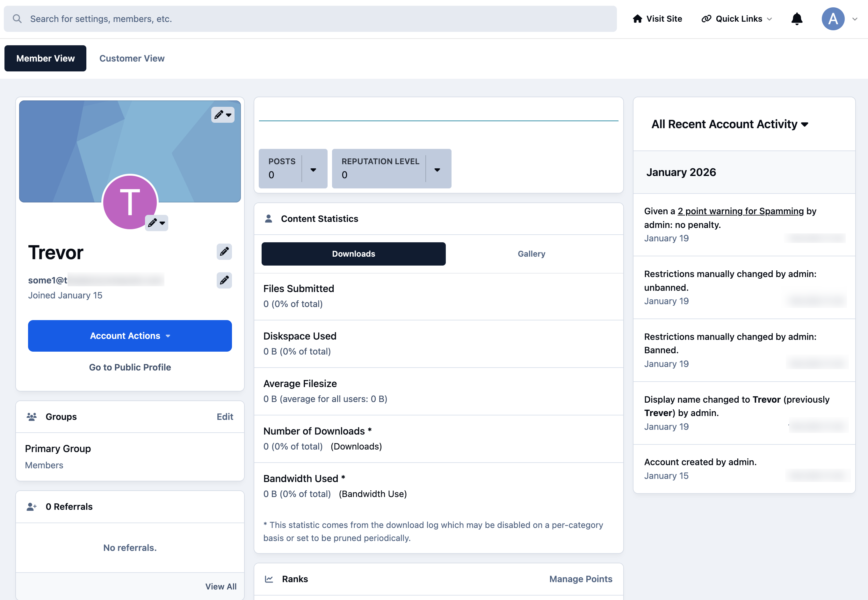Image resolution: width=868 pixels, height=600 pixels.
Task: Open the Account Actions dropdown button
Action: tap(130, 336)
